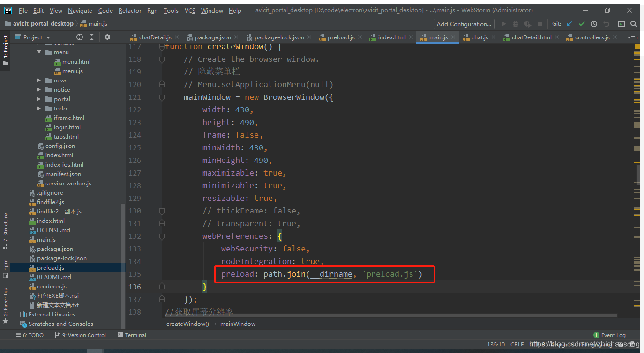The image size is (644, 353).
Task: Hide the Project panel with minus icon
Action: click(120, 37)
